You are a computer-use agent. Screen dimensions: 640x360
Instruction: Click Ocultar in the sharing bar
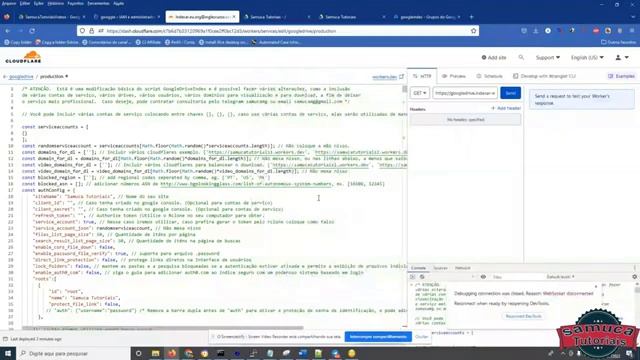point(422,337)
